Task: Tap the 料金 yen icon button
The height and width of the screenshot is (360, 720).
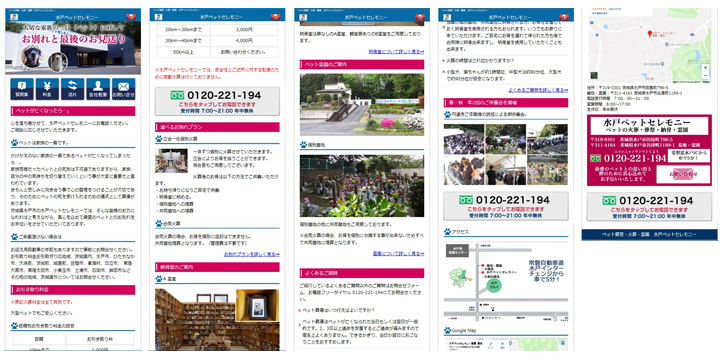Action: pyautogui.click(x=47, y=89)
